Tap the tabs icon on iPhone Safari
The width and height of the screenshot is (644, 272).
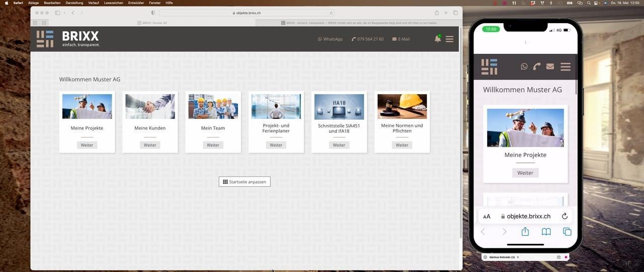[567, 232]
